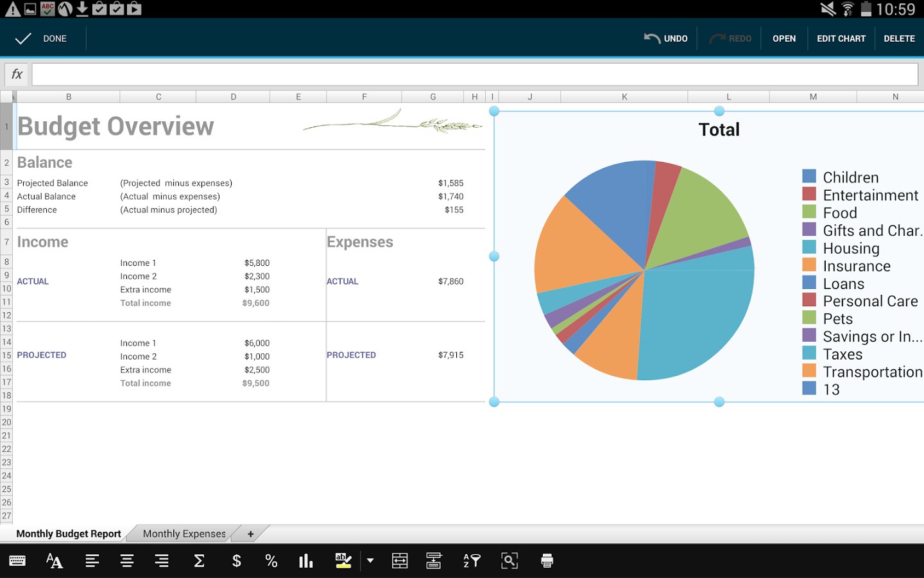924x578 pixels.
Task: Expand the highlight color dropdown arrow
Action: (x=370, y=561)
